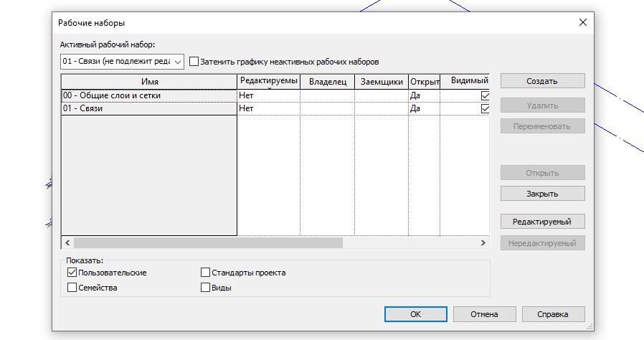Check the 'Стандарты проекта' option
644x340 pixels.
206,273
